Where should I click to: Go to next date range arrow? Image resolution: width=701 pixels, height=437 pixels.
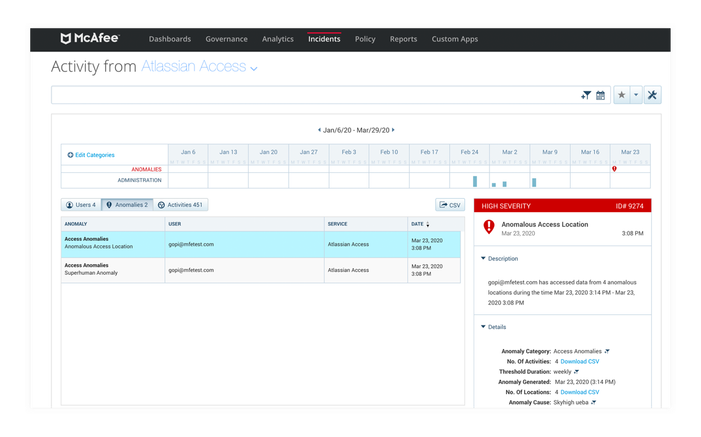point(393,130)
